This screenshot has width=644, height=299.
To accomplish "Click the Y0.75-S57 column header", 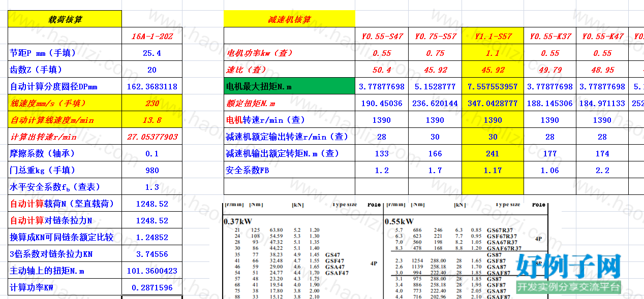I will 435,36.
